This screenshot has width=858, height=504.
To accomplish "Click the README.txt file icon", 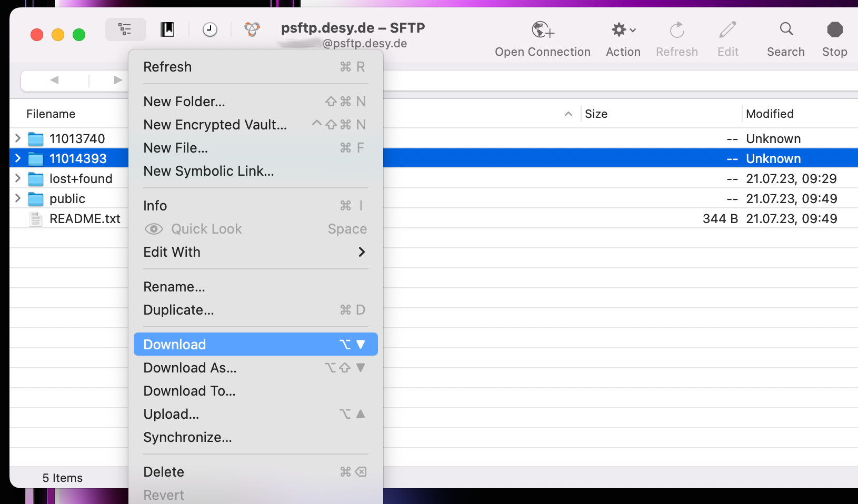I will [36, 219].
